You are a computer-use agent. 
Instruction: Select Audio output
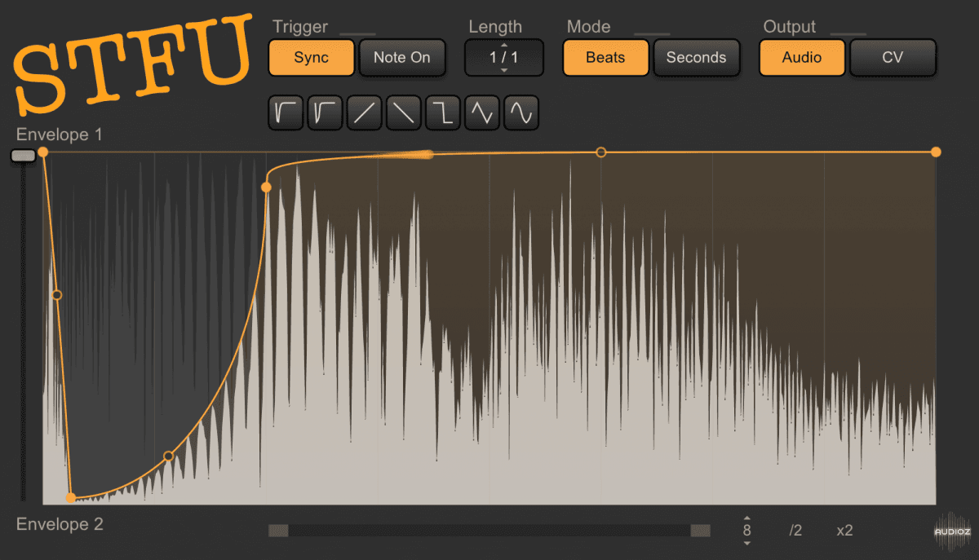pos(802,58)
